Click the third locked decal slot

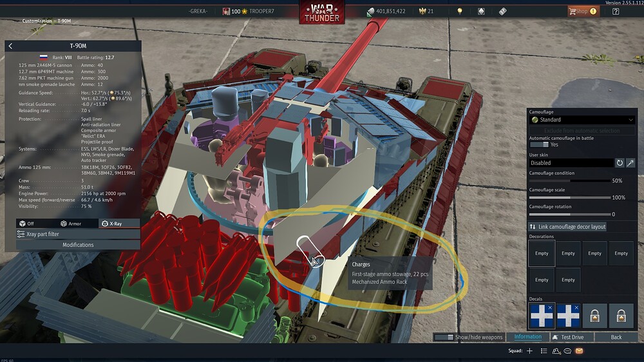click(594, 316)
